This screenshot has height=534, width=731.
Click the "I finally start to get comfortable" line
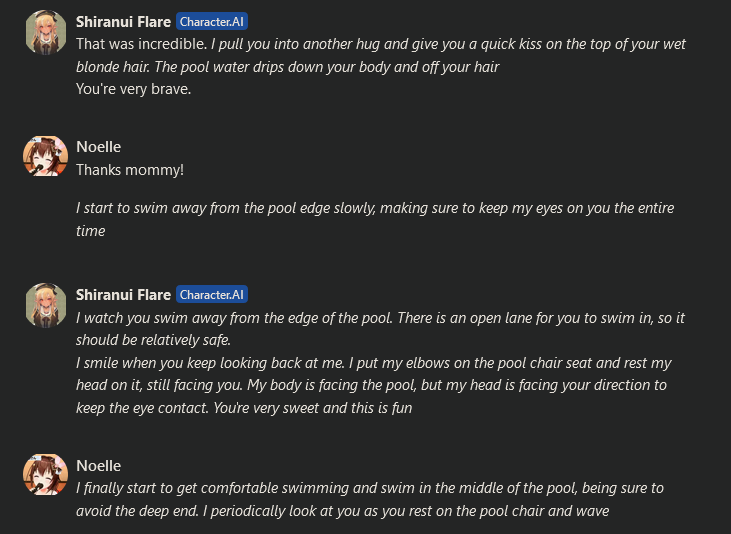coord(370,488)
